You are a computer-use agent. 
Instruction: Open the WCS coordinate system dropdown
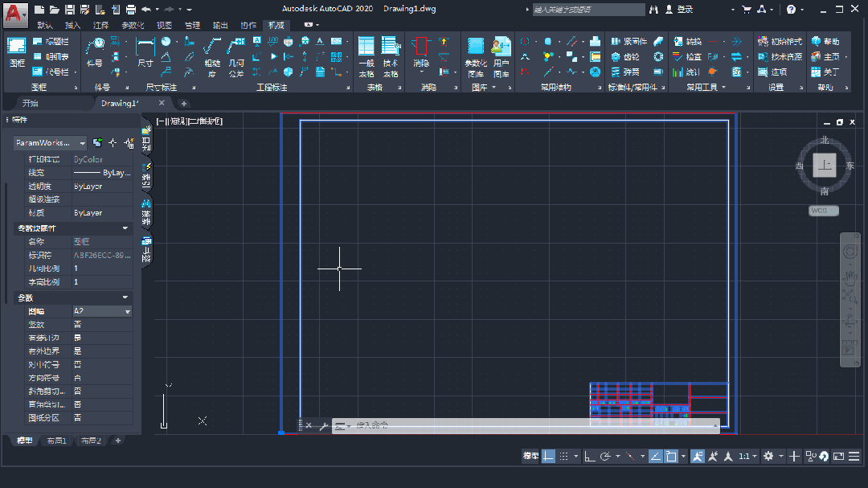tap(824, 211)
